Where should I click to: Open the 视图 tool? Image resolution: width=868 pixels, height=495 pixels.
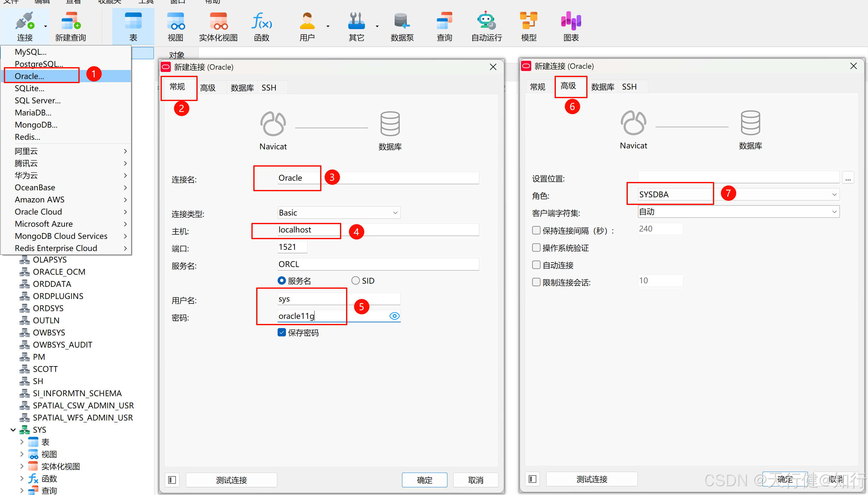tap(176, 26)
